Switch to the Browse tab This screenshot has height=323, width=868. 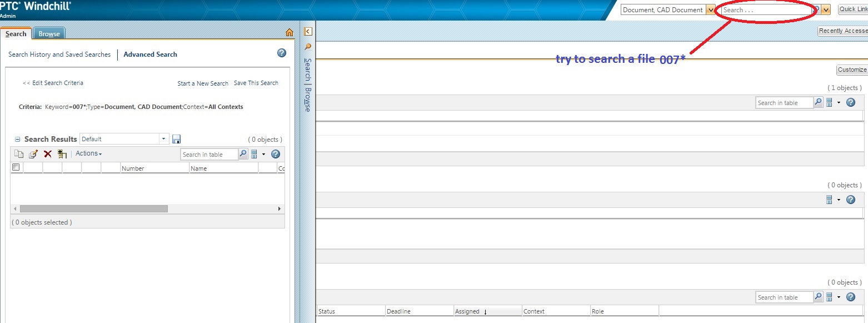49,34
